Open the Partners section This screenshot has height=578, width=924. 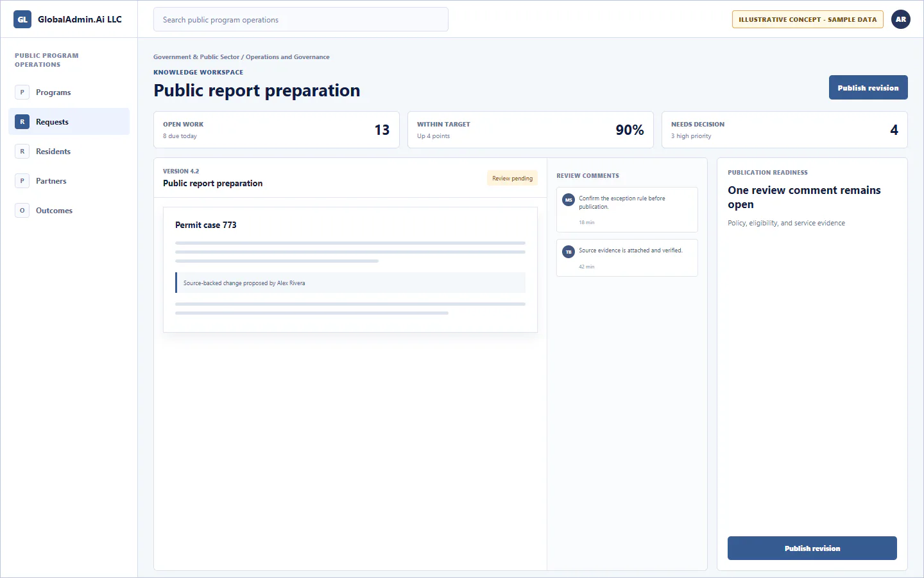pos(69,180)
